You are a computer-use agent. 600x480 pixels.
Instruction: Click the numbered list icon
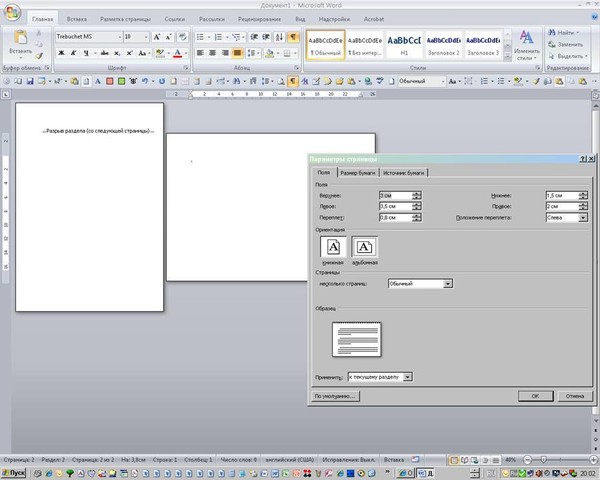pyautogui.click(x=218, y=37)
